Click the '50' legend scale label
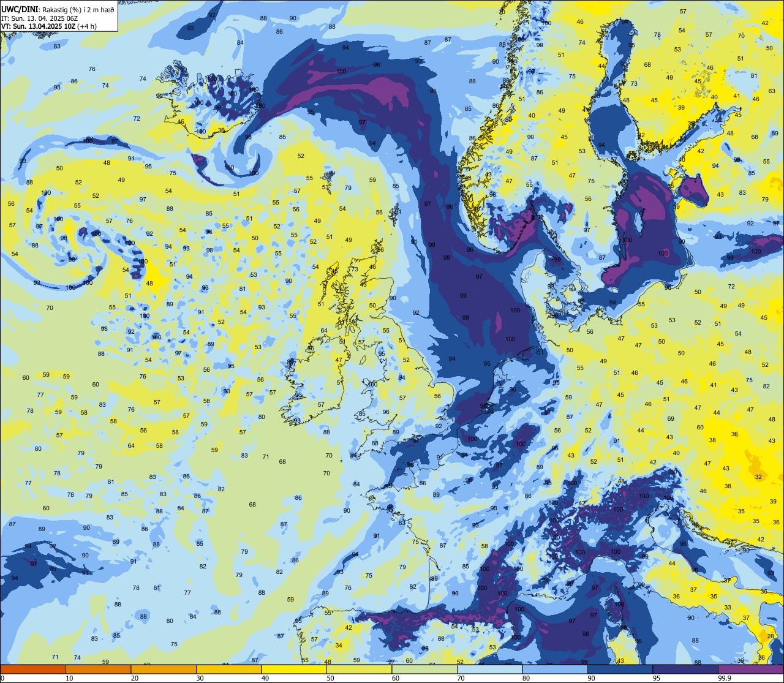The height and width of the screenshot is (683, 784). point(330,678)
